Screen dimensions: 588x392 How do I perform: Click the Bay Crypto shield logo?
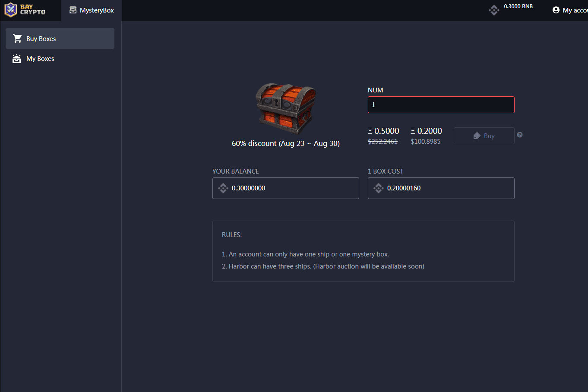click(x=11, y=10)
